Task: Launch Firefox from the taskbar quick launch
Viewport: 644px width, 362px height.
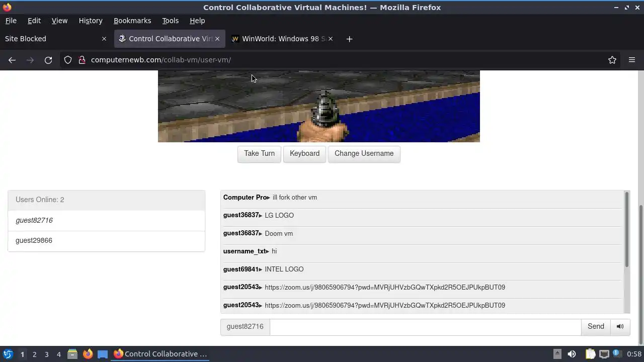Action: [x=88, y=354]
